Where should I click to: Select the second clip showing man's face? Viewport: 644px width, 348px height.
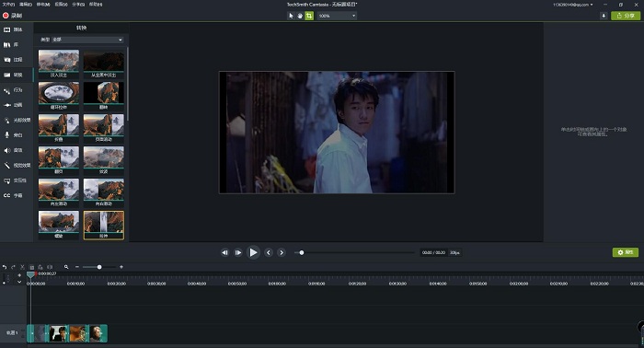[59, 333]
